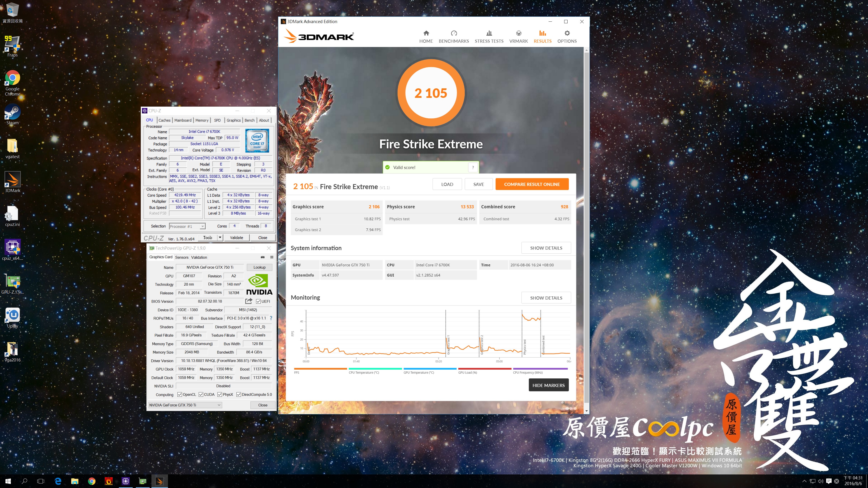The height and width of the screenshot is (488, 868).
Task: Click the Graphics tab in CPU-Z
Action: pyautogui.click(x=234, y=120)
